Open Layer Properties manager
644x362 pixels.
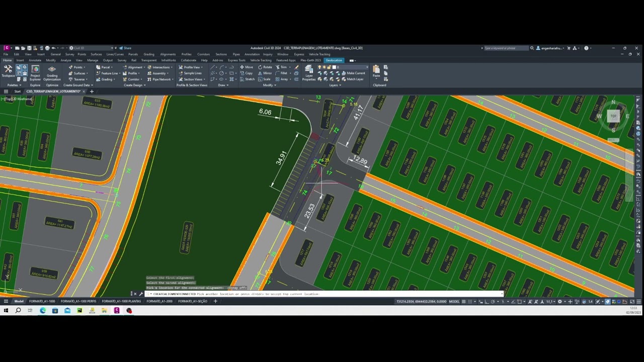(308, 73)
